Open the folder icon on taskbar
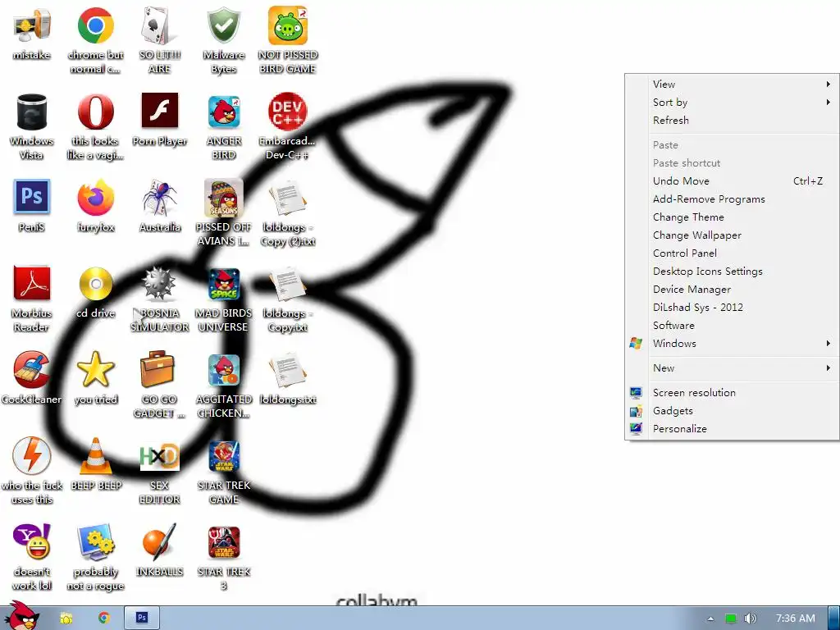Screen dimensions: 840x630 coord(66,619)
